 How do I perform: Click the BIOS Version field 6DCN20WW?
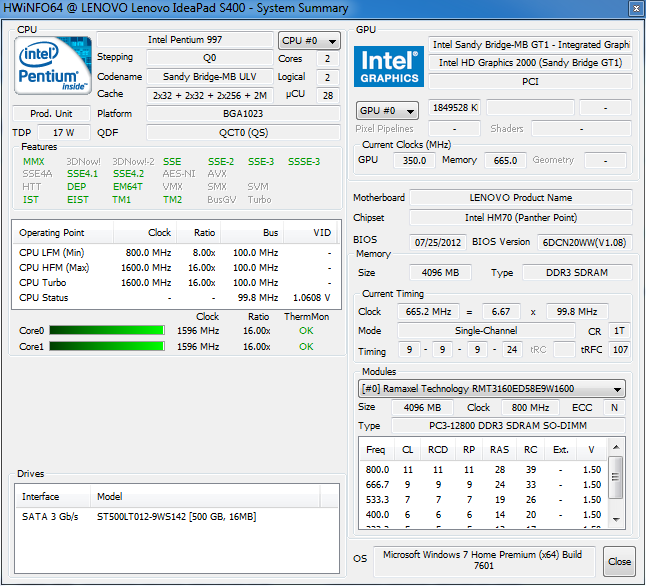click(x=584, y=241)
